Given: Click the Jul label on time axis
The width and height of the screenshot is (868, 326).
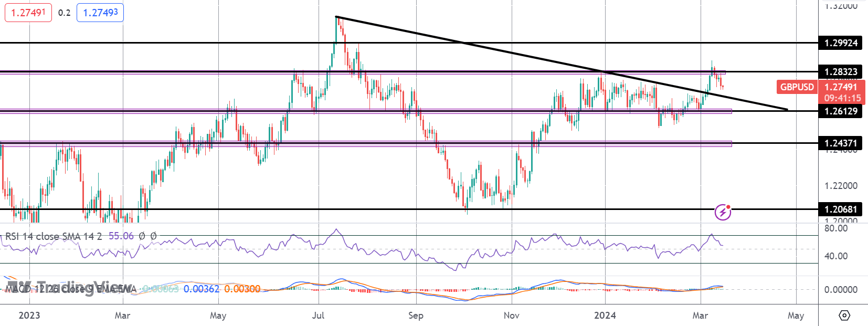Looking at the screenshot, I should tap(318, 315).
